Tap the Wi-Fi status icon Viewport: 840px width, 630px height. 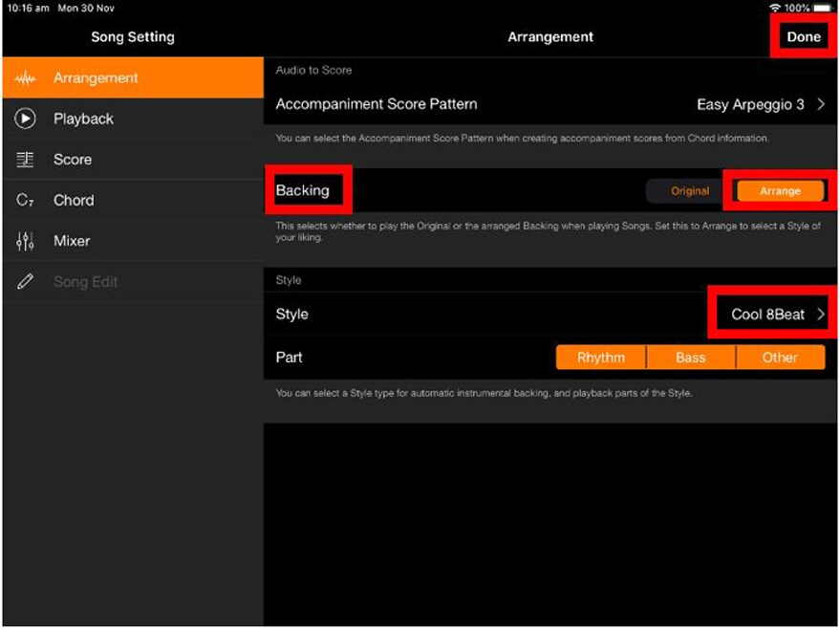(x=774, y=8)
